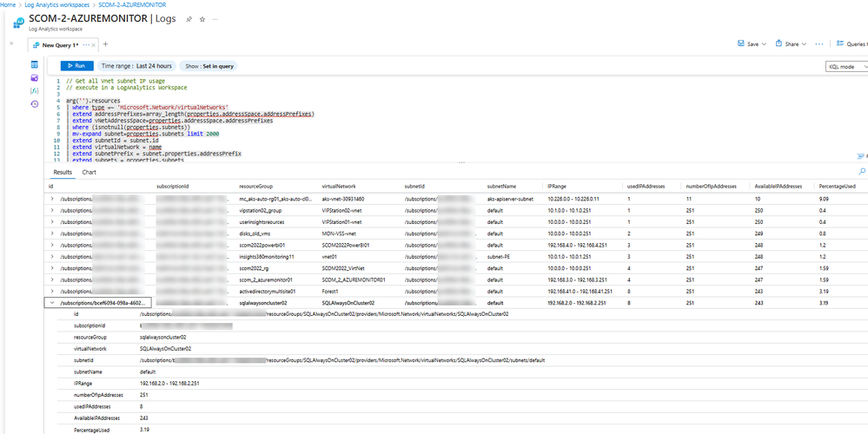Image resolution: width=868 pixels, height=434 pixels.
Task: Click the activedirectorymultisite01 cell
Action: 268,292
